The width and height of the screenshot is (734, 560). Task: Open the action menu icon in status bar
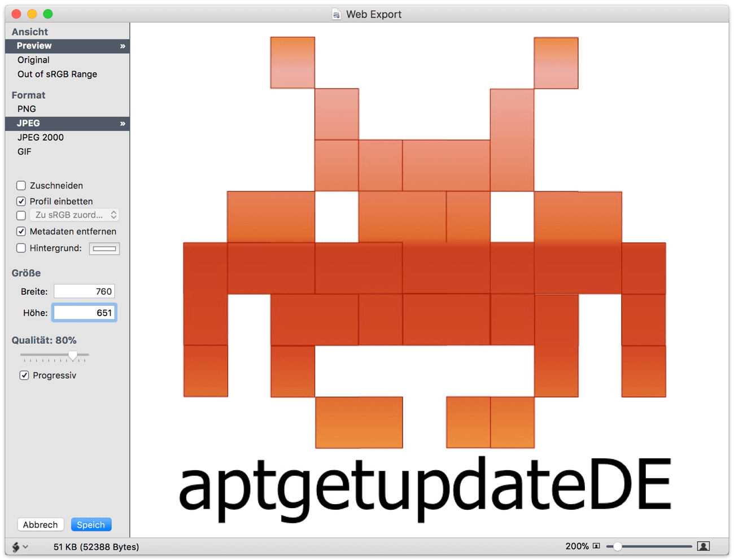pos(20,546)
